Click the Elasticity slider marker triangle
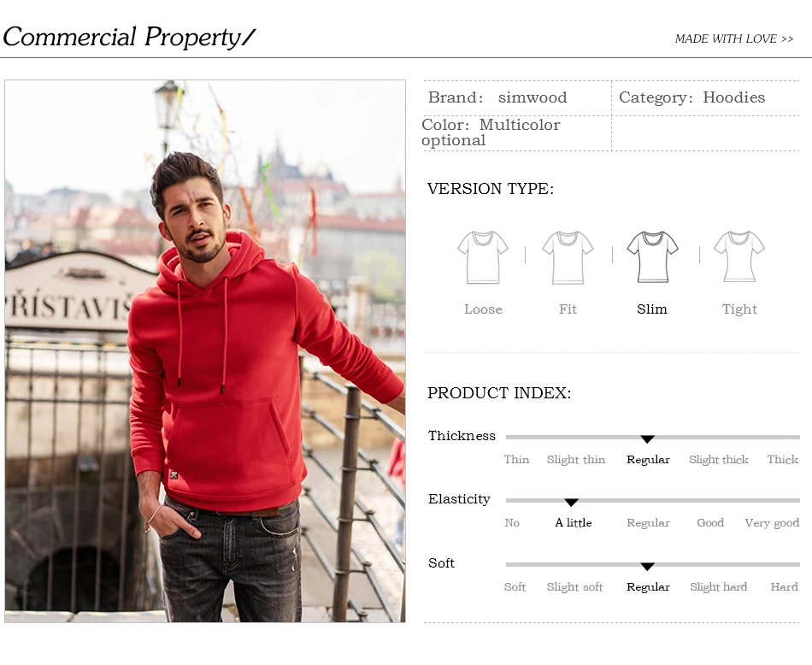The height and width of the screenshot is (665, 812). (571, 503)
